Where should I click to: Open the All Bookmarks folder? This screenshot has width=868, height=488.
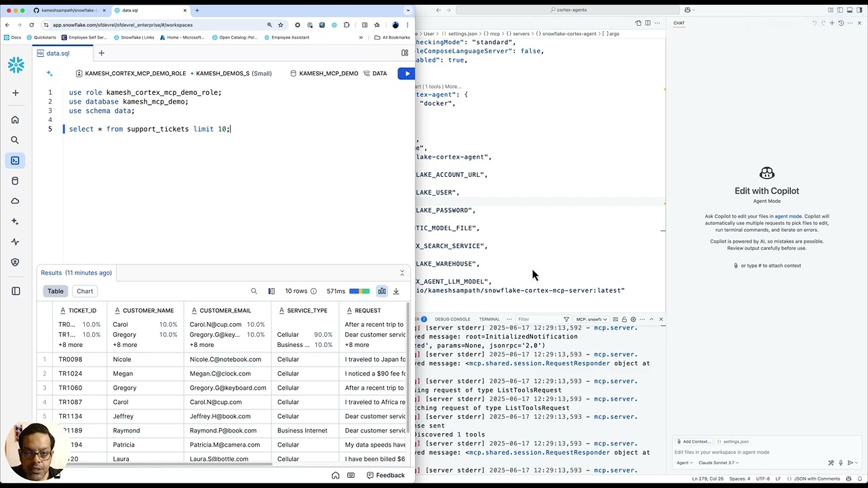tap(392, 37)
